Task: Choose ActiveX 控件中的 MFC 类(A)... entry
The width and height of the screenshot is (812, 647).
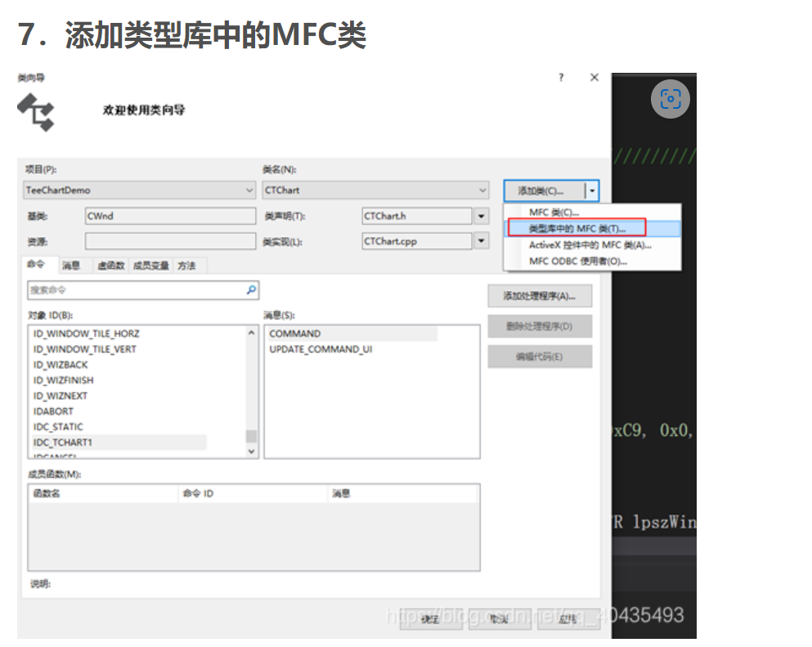Action: [592, 245]
